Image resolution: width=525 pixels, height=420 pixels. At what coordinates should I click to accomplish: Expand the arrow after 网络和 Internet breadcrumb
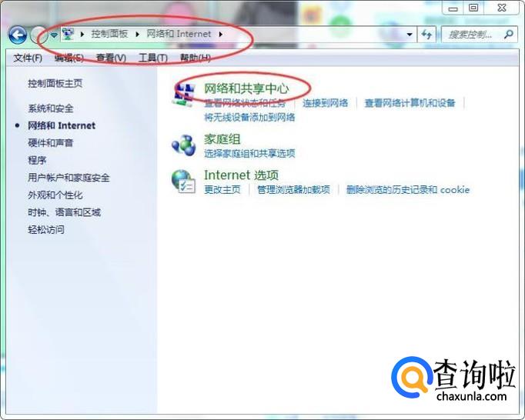coord(221,34)
